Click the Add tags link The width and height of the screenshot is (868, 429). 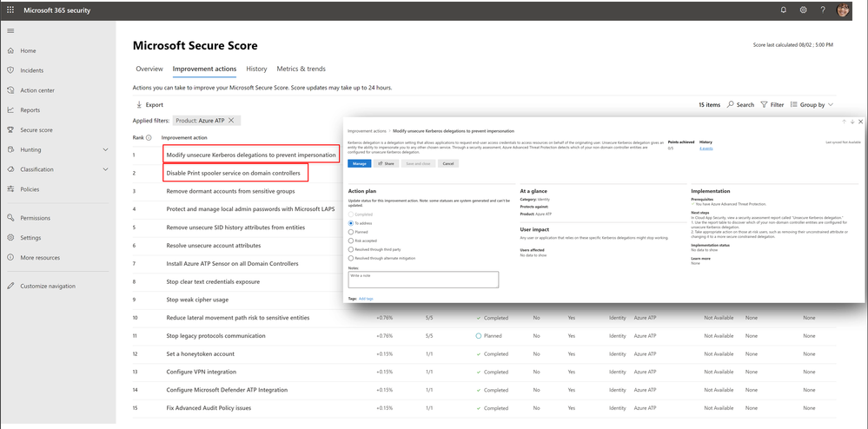(366, 299)
